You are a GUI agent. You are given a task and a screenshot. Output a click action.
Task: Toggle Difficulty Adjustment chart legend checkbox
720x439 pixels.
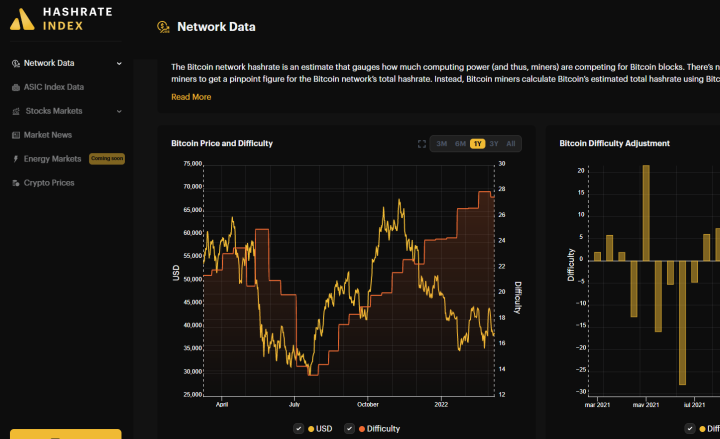(x=699, y=428)
